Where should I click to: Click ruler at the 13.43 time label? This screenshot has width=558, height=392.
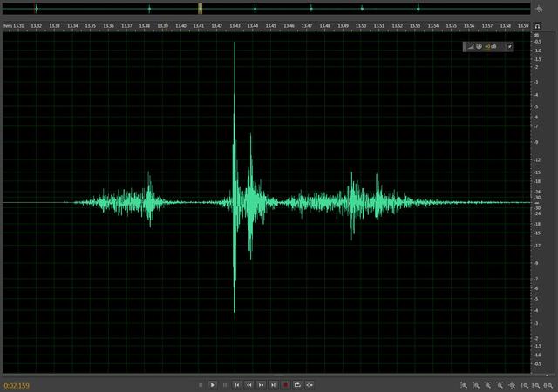point(235,26)
